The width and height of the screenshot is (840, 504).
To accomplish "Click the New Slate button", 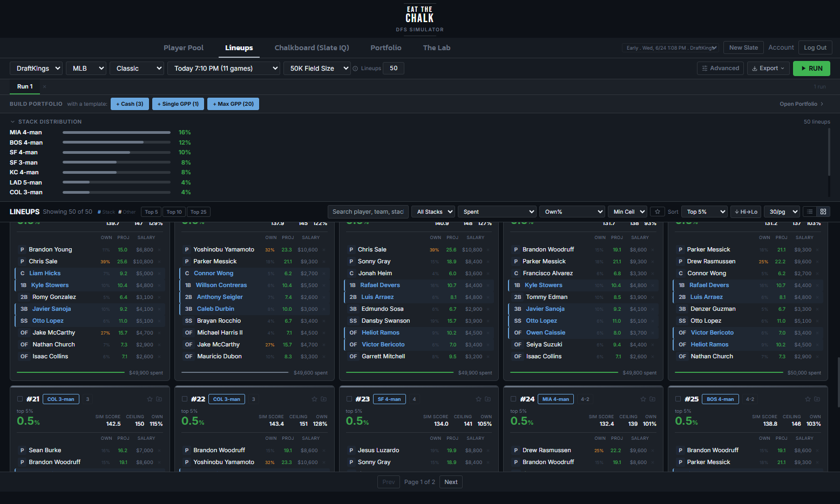I will (743, 47).
